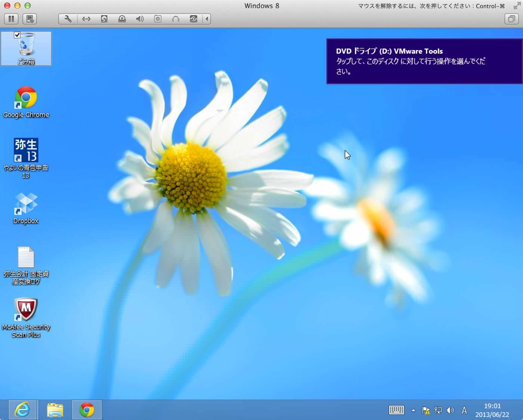Enter full screen mode arrows
Image resolution: width=523 pixels, height=420 pixels.
pos(517,6)
